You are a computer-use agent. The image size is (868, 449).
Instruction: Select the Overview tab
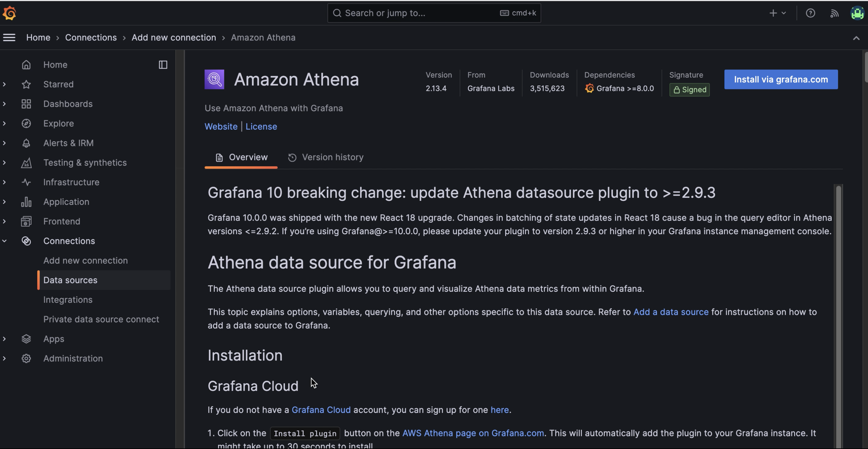click(x=241, y=158)
